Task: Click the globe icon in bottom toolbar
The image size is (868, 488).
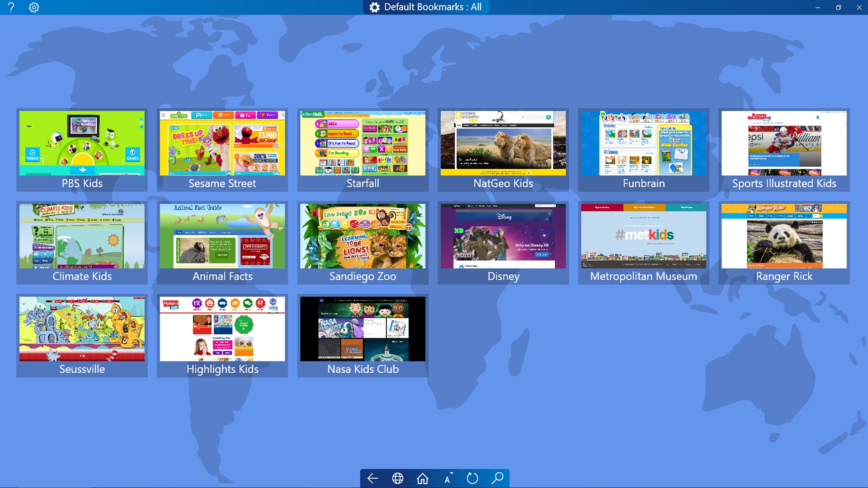Action: pyautogui.click(x=397, y=478)
